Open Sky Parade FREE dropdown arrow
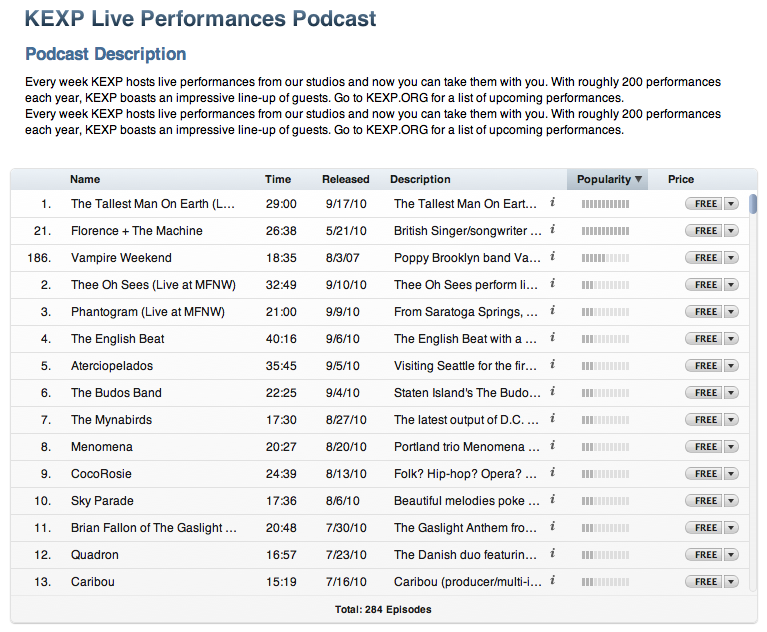The width and height of the screenshot is (767, 632). click(x=731, y=501)
